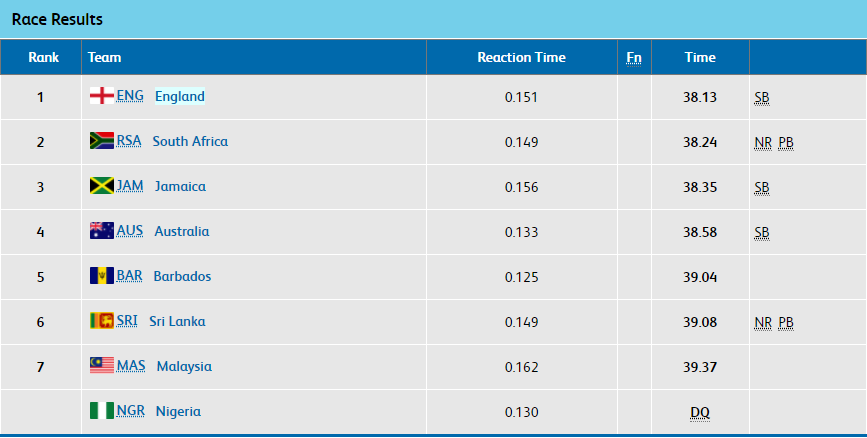Click the England flag icon
The width and height of the screenshot is (867, 438).
(102, 96)
